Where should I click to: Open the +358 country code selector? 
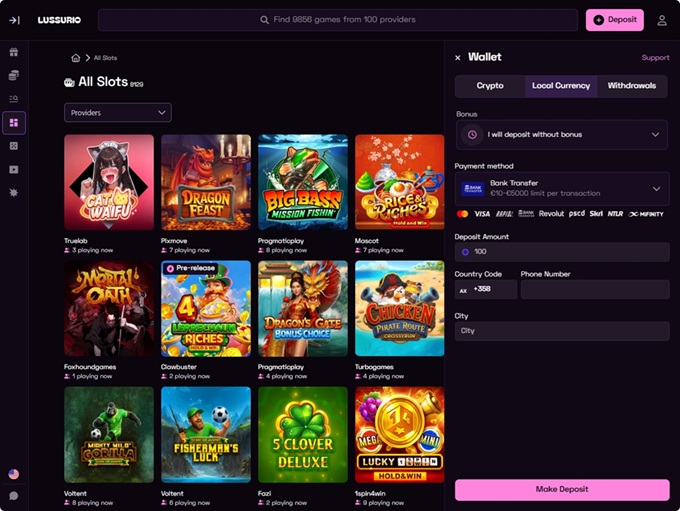pyautogui.click(x=486, y=289)
